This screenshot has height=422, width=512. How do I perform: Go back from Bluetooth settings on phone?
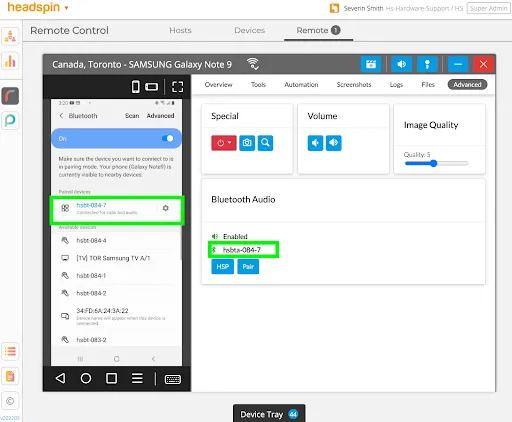(x=61, y=116)
